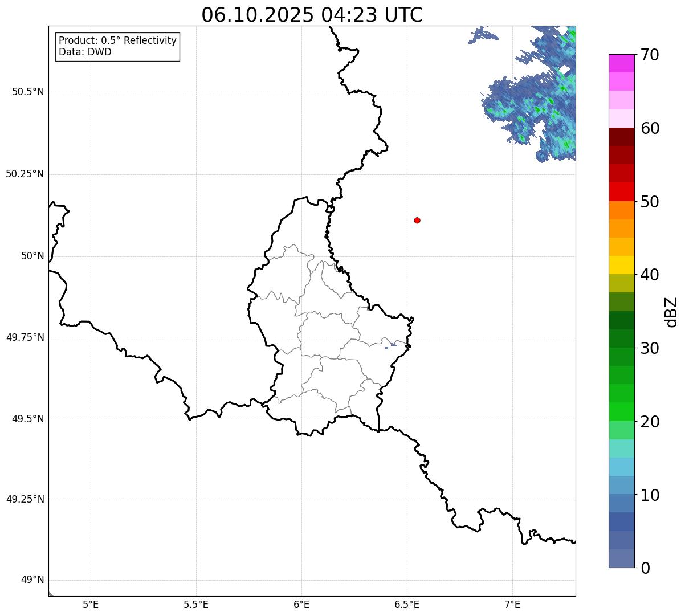Click the colorbar tick label '50'
This screenshot has height=616, width=685.
[x=650, y=202]
